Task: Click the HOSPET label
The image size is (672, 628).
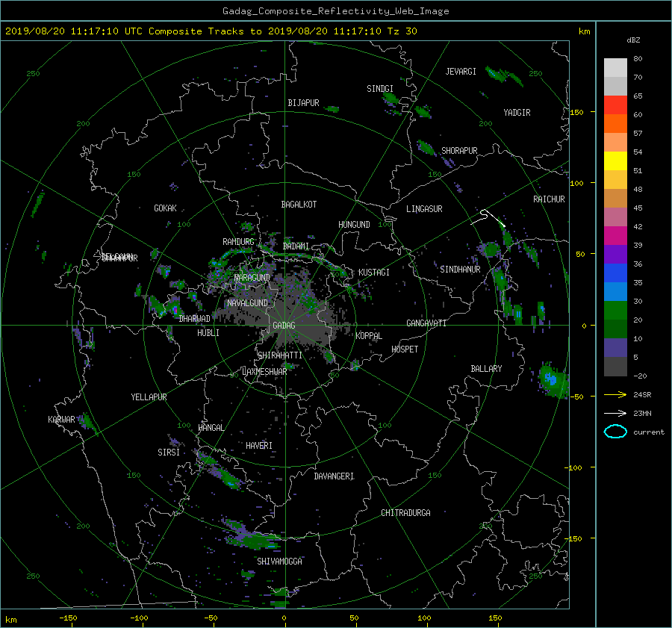Action: (x=405, y=349)
